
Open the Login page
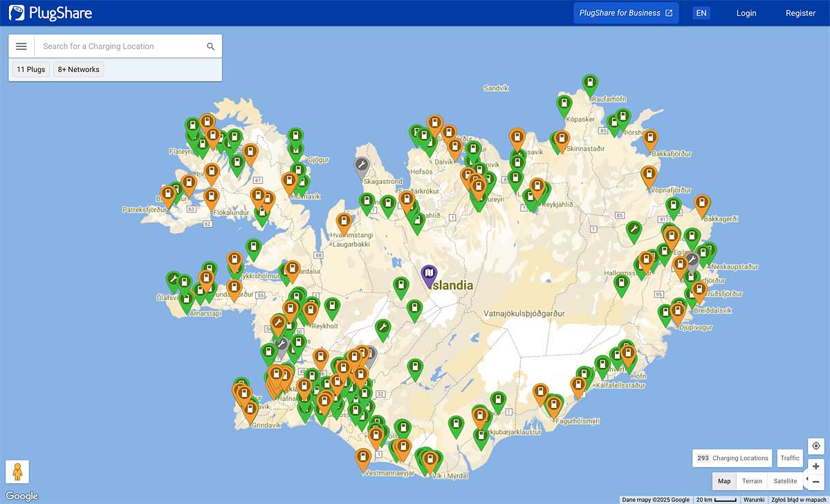746,13
